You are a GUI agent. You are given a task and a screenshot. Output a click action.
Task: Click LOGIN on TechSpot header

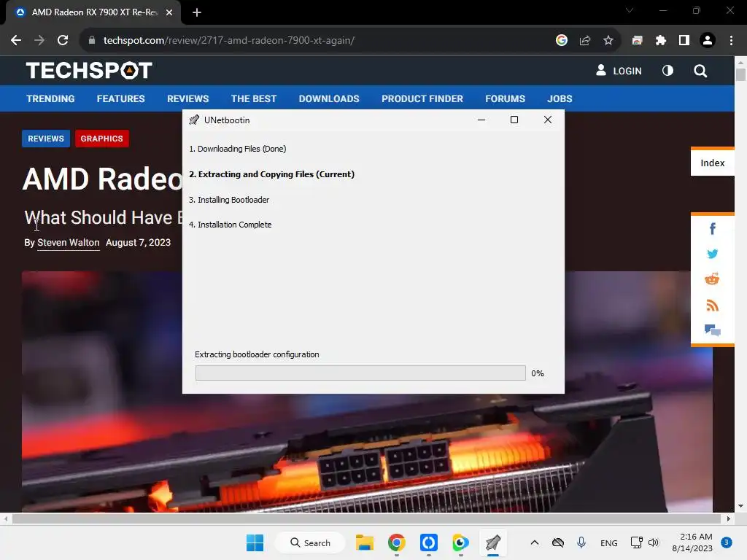pos(619,71)
